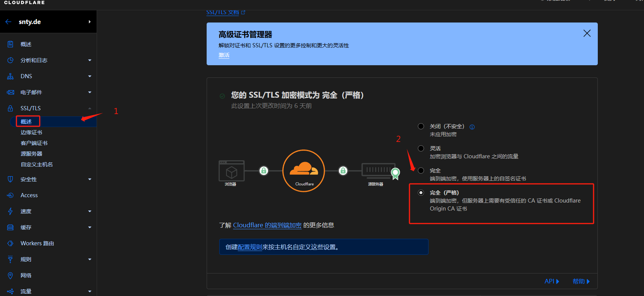Click the padlock between browser and Cloudflare

264,171
